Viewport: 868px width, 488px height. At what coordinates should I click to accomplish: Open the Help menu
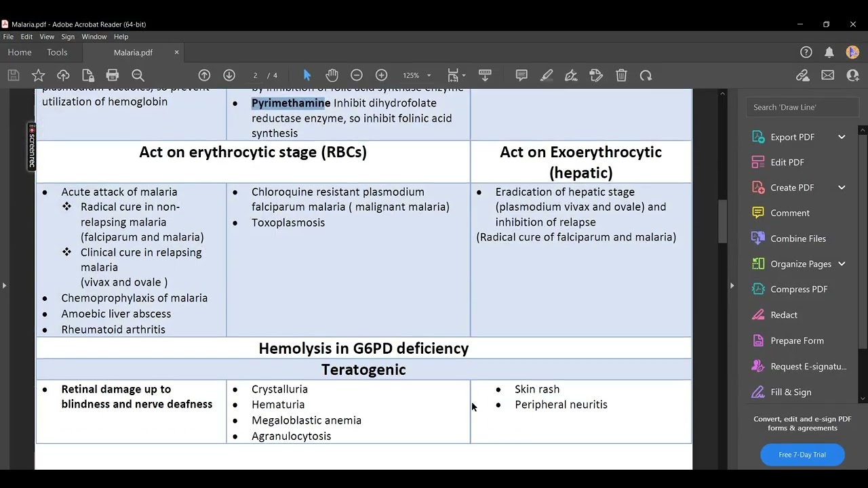(121, 37)
